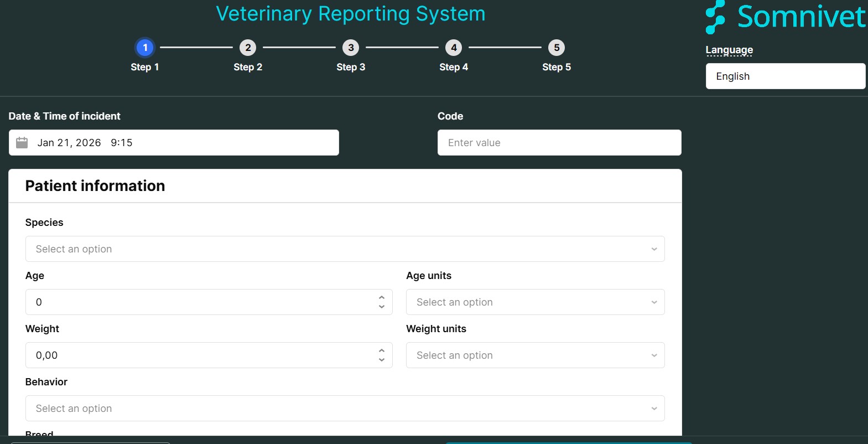Click the Age units label
868x444 pixels.
point(429,276)
